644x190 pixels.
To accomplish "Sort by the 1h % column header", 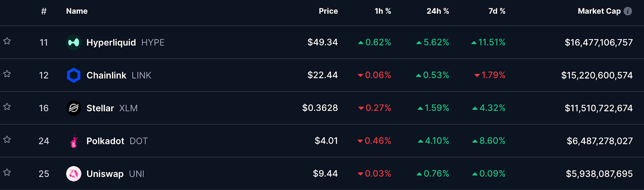I will 382,11.
